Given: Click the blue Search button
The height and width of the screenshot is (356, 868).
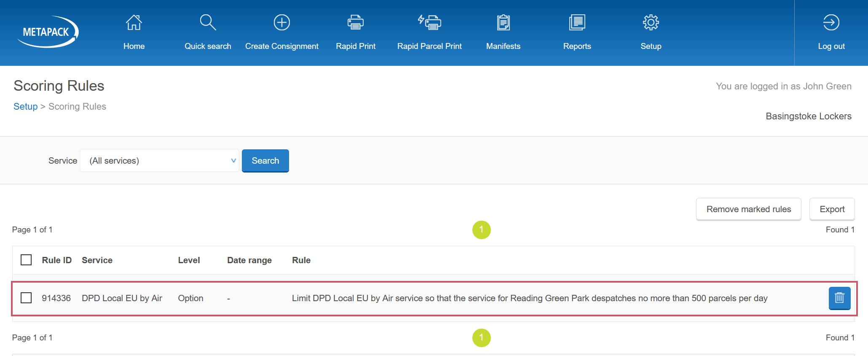Looking at the screenshot, I should (x=265, y=161).
